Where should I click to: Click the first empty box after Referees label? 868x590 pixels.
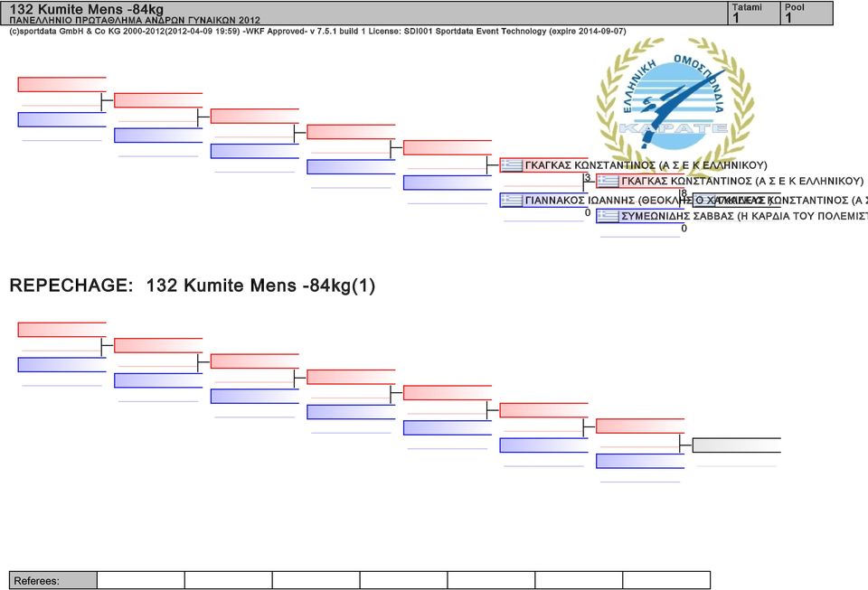coord(141,581)
